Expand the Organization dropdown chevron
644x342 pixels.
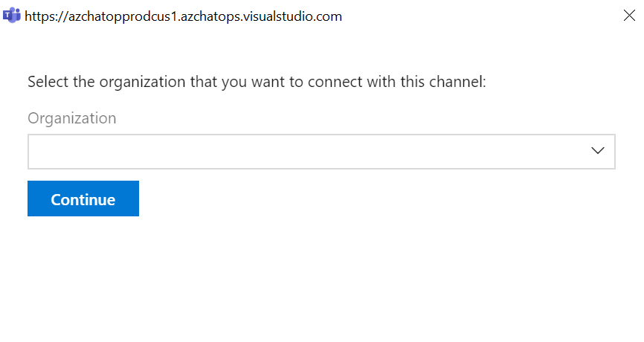[x=598, y=151]
